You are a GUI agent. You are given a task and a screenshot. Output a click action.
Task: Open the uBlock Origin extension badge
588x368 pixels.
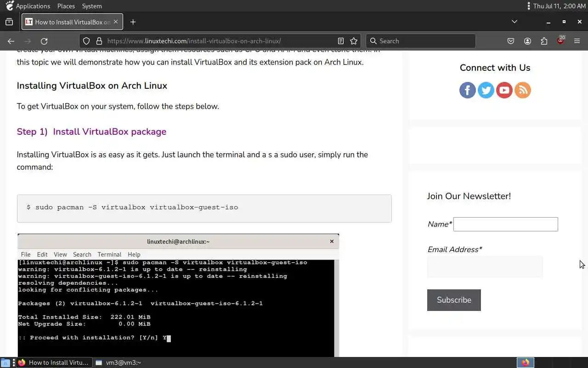pos(560,40)
